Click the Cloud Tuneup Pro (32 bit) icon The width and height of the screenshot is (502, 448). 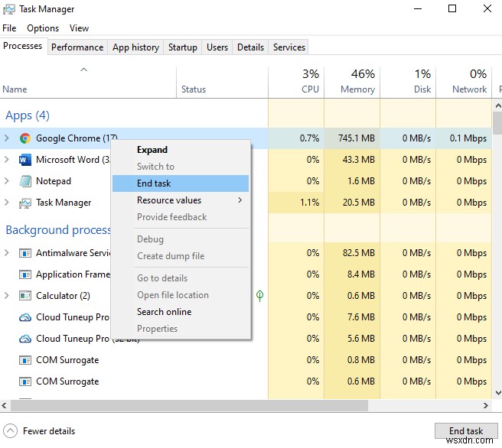click(x=25, y=339)
